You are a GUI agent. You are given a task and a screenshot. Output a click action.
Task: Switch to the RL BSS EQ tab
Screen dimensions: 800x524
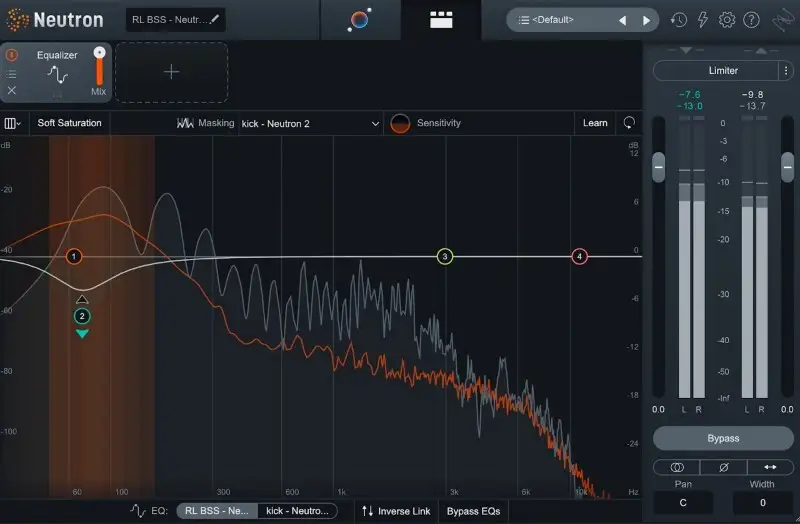pos(216,511)
